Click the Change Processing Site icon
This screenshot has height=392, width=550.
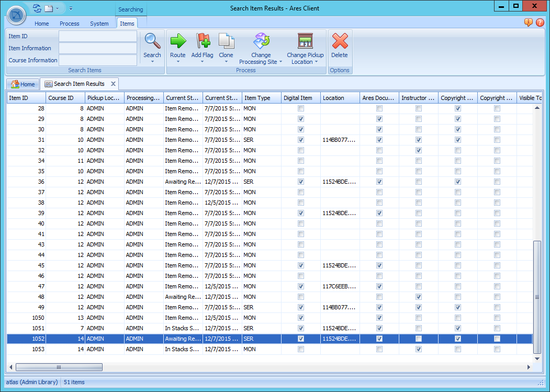click(x=261, y=41)
